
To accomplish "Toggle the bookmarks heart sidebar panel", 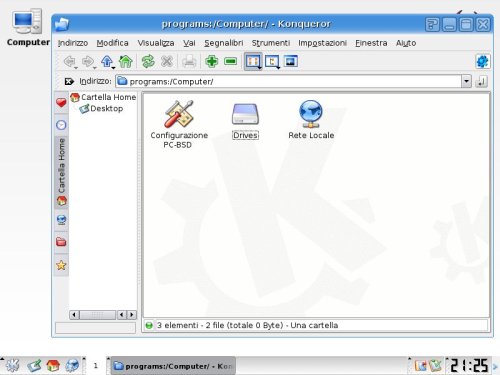I will point(61,102).
